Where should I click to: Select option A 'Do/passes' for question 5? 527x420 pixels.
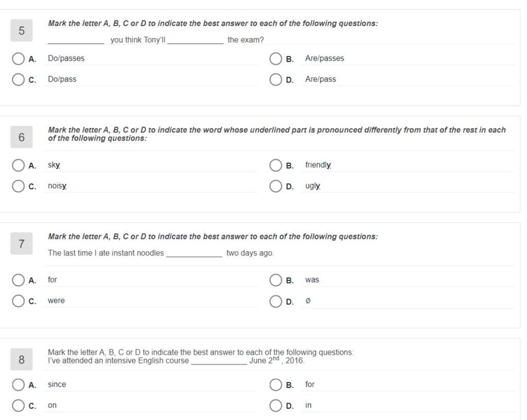tap(18, 59)
